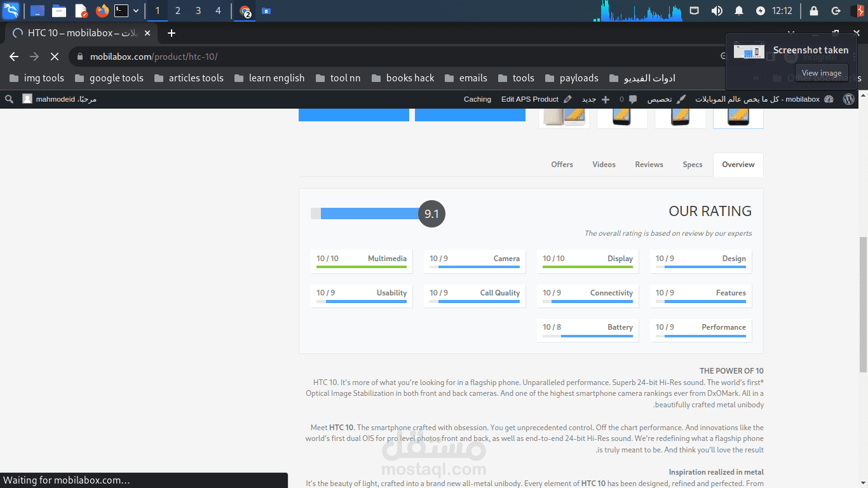This screenshot has width=868, height=488.
Task: Select the gold HTC 10 thumbnail
Action: tap(564, 118)
